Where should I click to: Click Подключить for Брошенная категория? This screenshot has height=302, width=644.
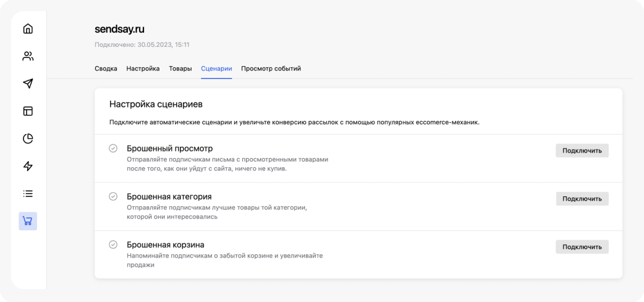[x=582, y=199]
